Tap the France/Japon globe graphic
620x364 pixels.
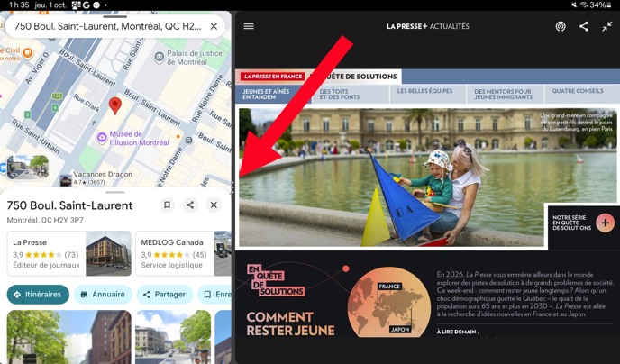click(389, 303)
